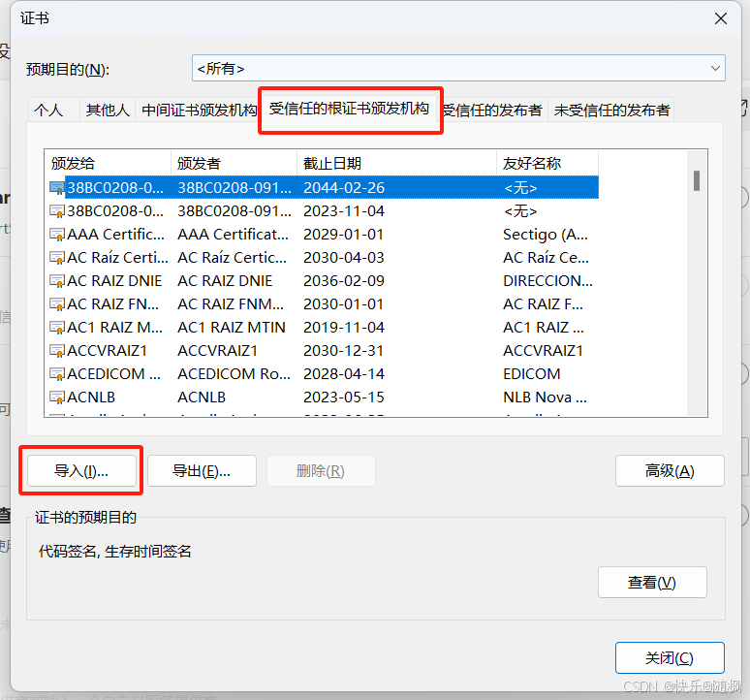Select the AC1 RAIZ M... certificate row
This screenshot has height=700, width=750.
coord(324,328)
